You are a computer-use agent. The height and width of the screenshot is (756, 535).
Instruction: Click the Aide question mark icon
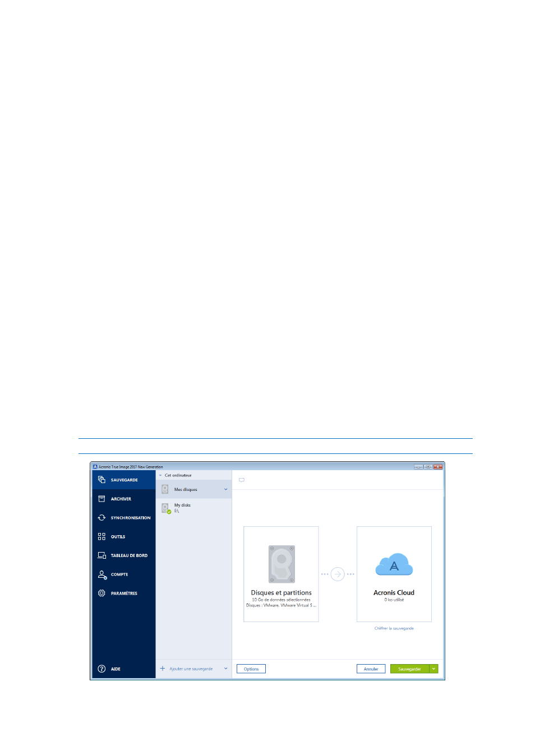tap(102, 669)
